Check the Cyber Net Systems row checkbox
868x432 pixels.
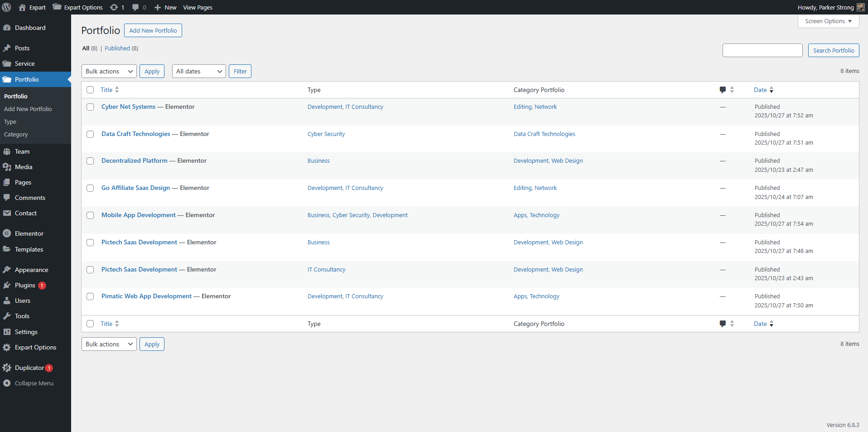(90, 107)
